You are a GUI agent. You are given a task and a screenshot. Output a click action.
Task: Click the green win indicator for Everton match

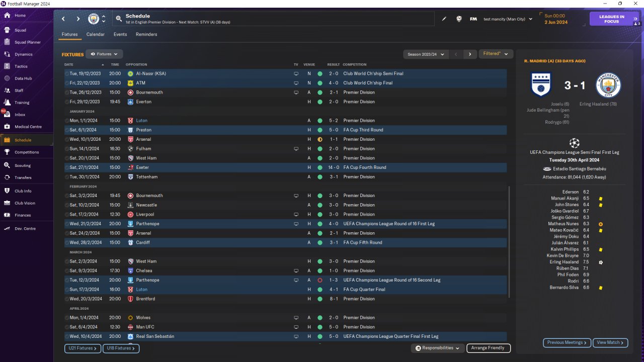pyautogui.click(x=319, y=102)
